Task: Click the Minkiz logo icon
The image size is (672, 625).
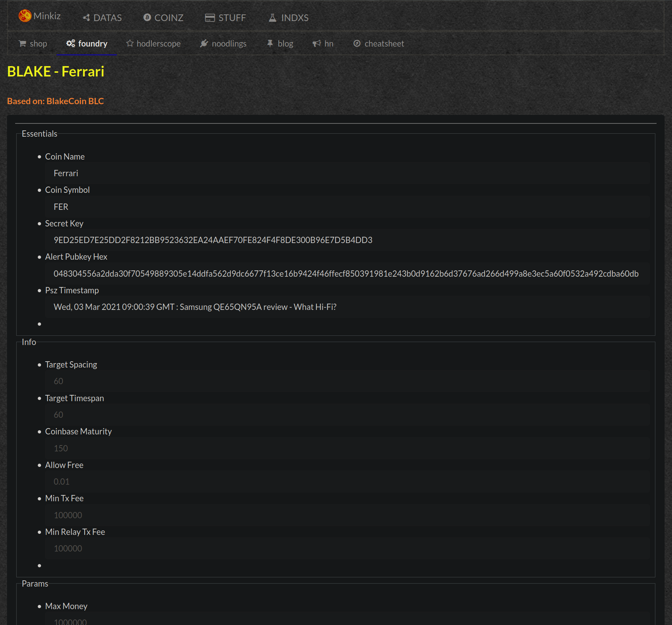Action: coord(25,16)
